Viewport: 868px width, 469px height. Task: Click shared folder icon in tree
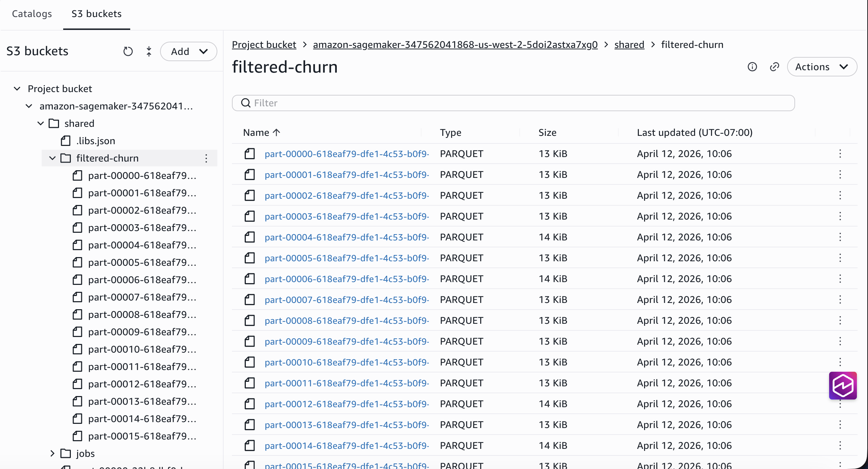[54, 123]
